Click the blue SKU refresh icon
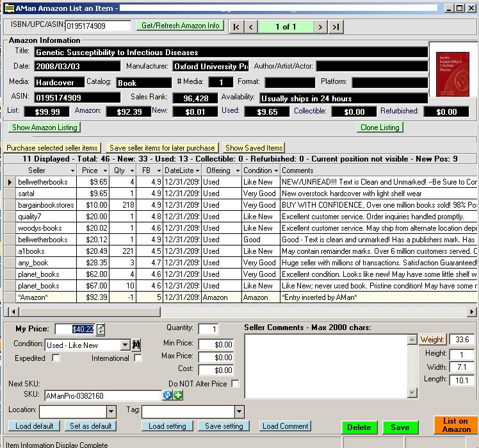This screenshot has width=479, height=448. pyautogui.click(x=167, y=395)
